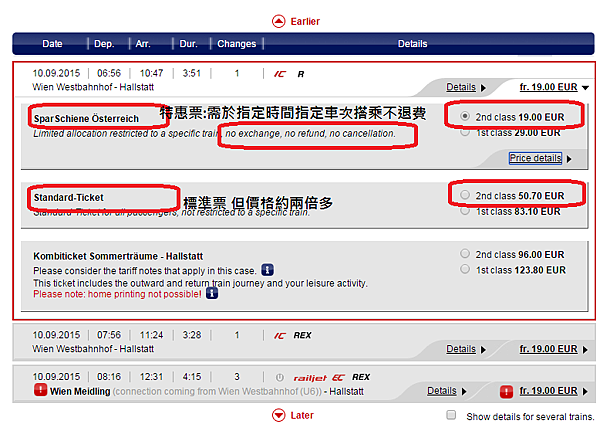The width and height of the screenshot is (600, 441).
Task: Click railjet logo in 08:16 row
Action: pos(310,378)
